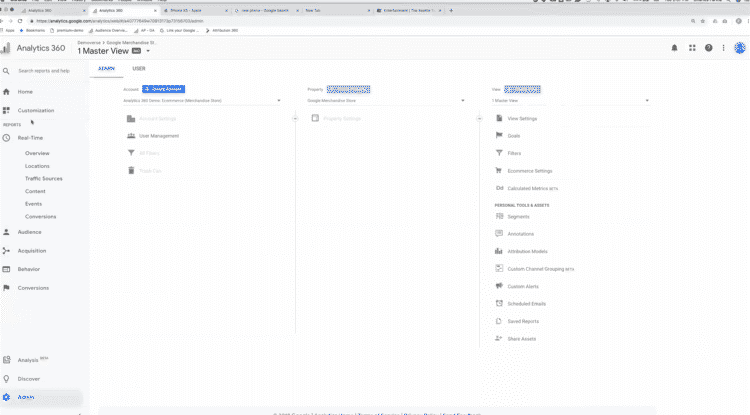Click the Custom Alerts megaphone icon
This screenshot has height=415, width=750.
499,286
